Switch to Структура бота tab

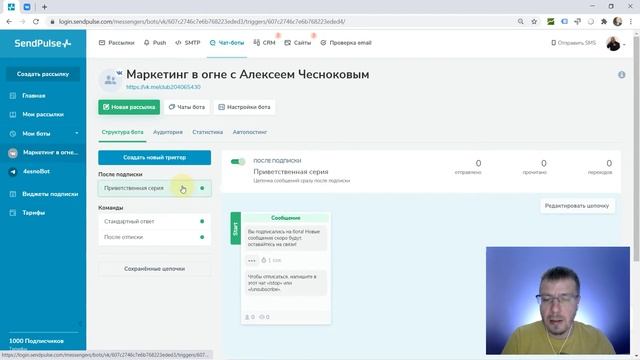pyautogui.click(x=122, y=132)
